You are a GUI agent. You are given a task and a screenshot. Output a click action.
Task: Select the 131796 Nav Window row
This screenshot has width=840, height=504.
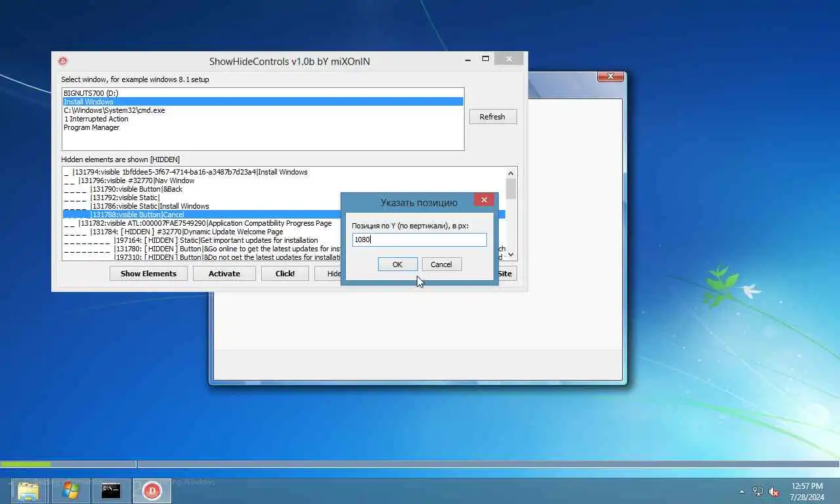click(284, 180)
